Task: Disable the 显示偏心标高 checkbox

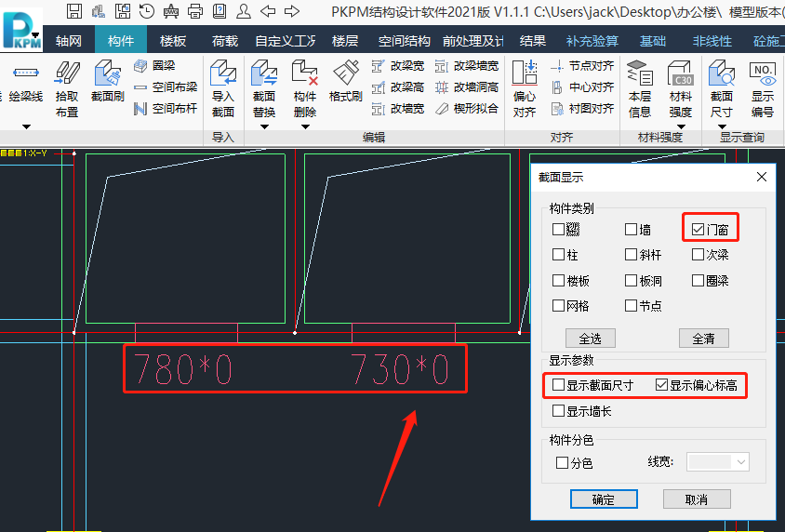Action: 661,384
